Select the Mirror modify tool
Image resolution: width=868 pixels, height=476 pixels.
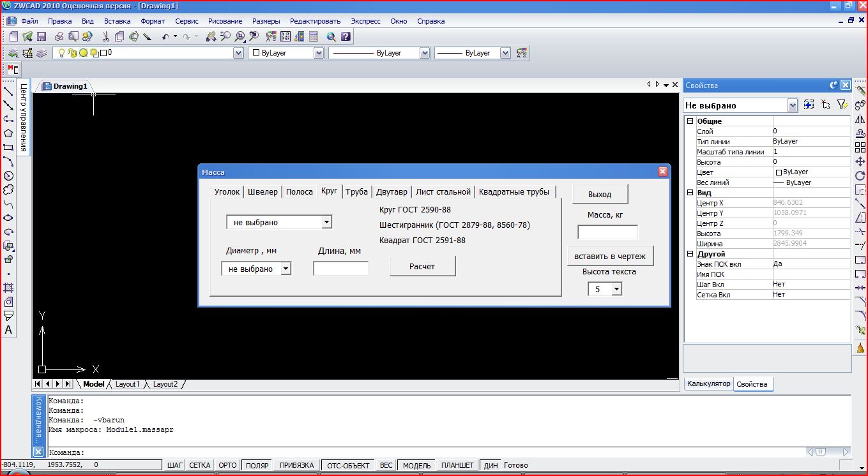[860, 120]
